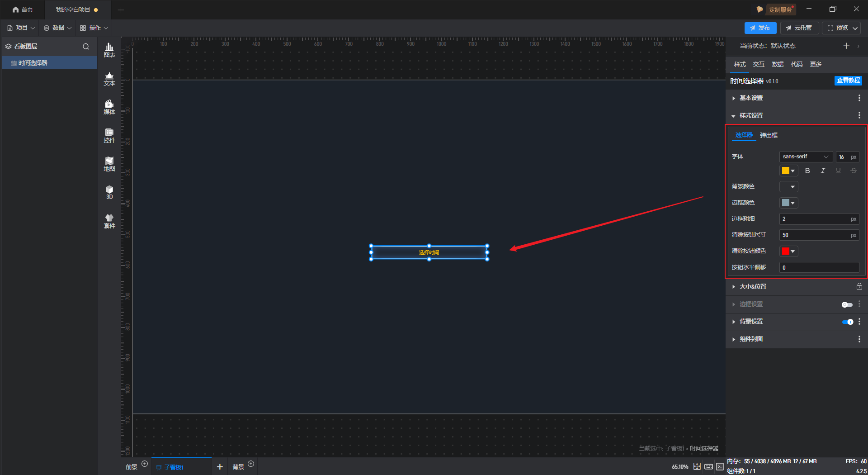Click the 按钮水平偏移 input field
This screenshot has width=868, height=475.
tap(819, 267)
